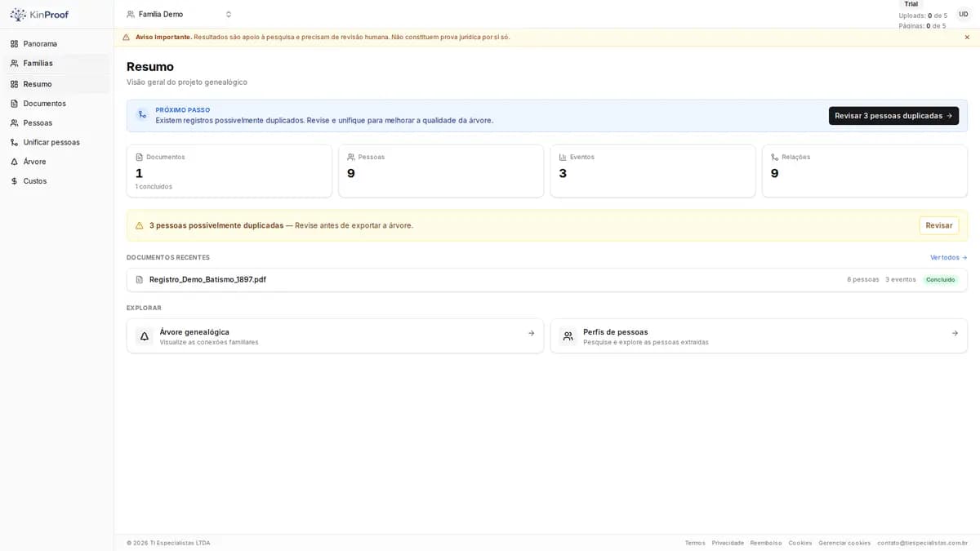Navigate to Unificar pessoas in sidebar

(57, 142)
